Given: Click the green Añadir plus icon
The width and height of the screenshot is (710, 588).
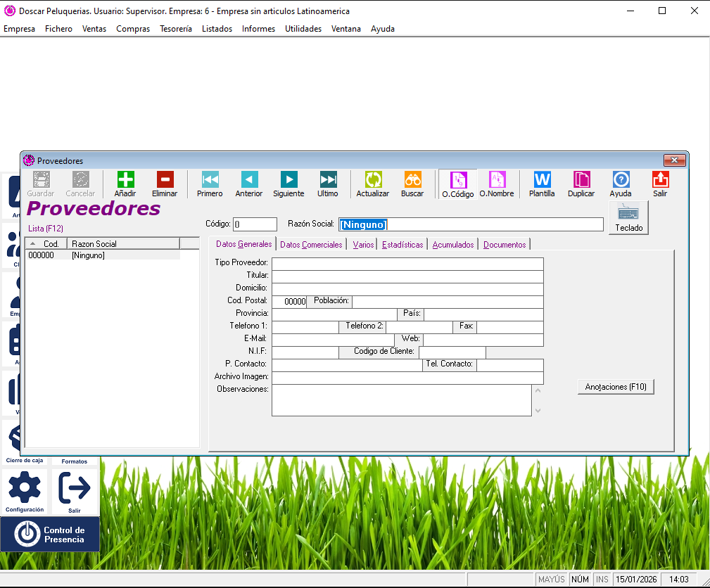Looking at the screenshot, I should click(x=125, y=180).
